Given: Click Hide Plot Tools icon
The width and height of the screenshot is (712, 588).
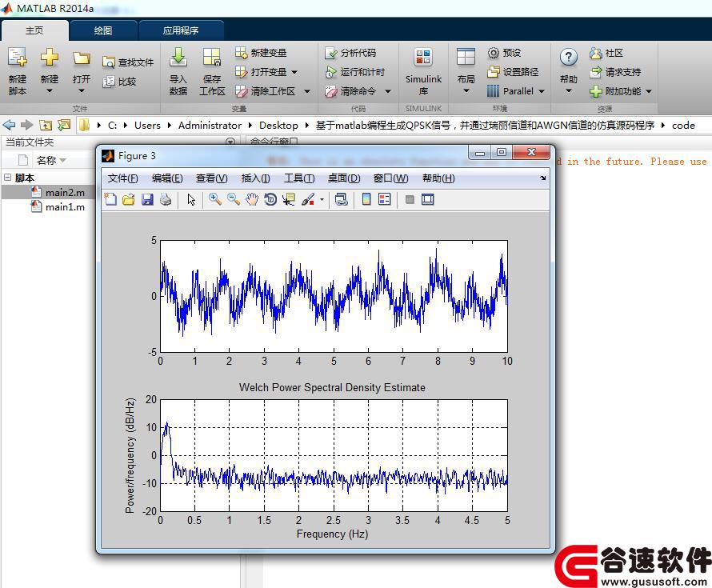Looking at the screenshot, I should point(410,199).
